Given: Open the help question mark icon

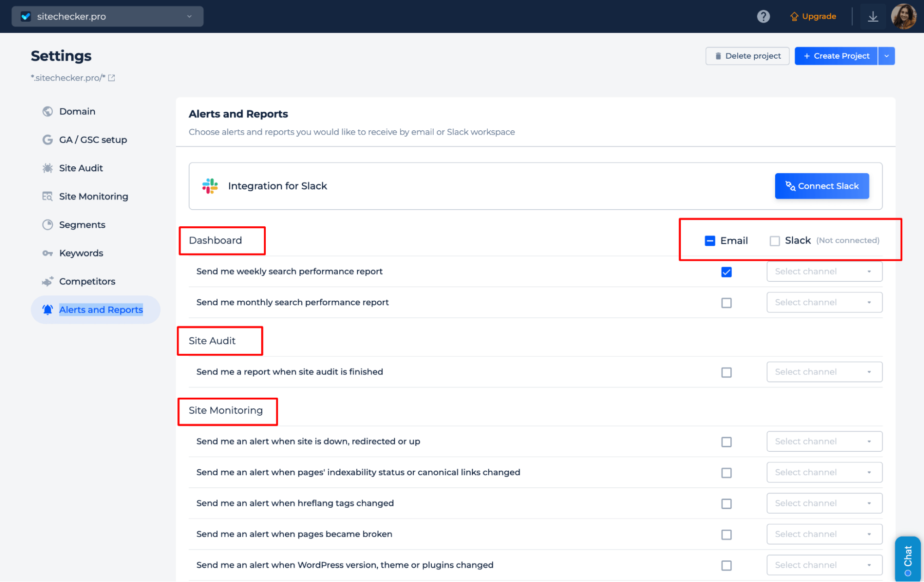Looking at the screenshot, I should pyautogui.click(x=763, y=17).
